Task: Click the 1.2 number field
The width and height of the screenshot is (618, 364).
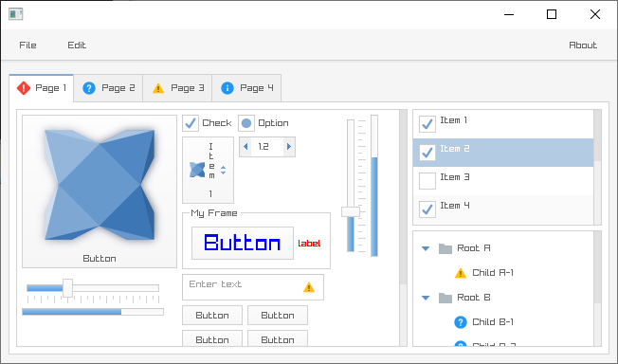Action: pos(267,147)
